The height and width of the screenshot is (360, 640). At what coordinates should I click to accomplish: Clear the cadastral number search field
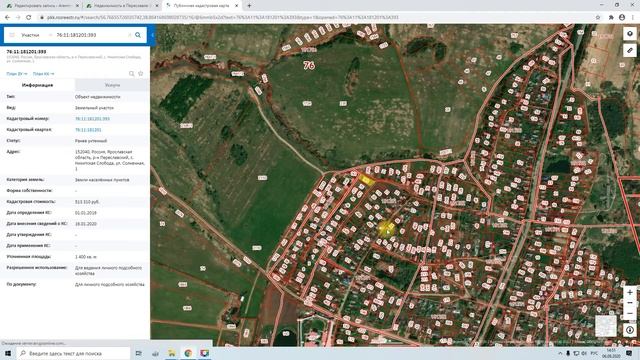pos(130,35)
